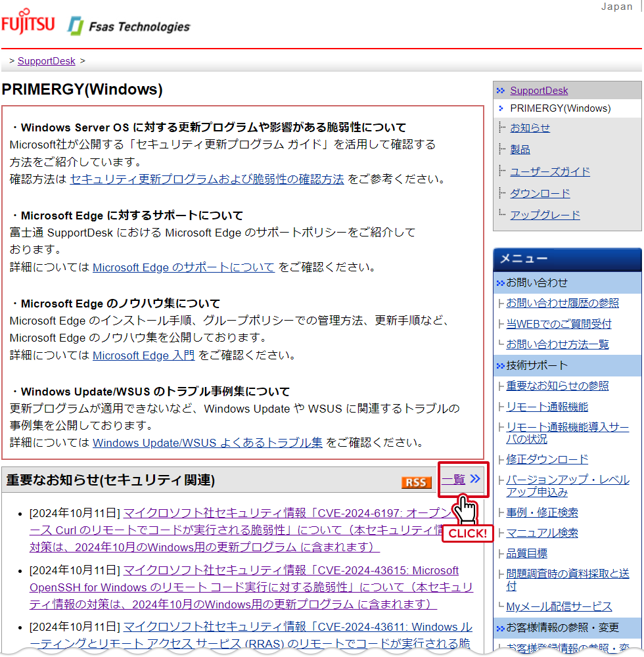Image resolution: width=644 pixels, height=657 pixels.
Task: Click the お問い合わせ menu section header
Action: [567, 283]
